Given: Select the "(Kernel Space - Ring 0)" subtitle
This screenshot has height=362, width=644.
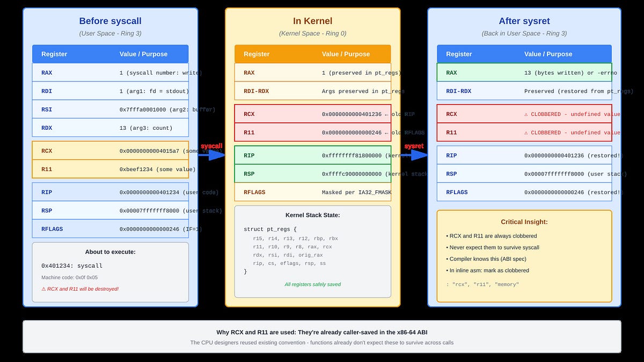Looking at the screenshot, I should click(312, 33).
